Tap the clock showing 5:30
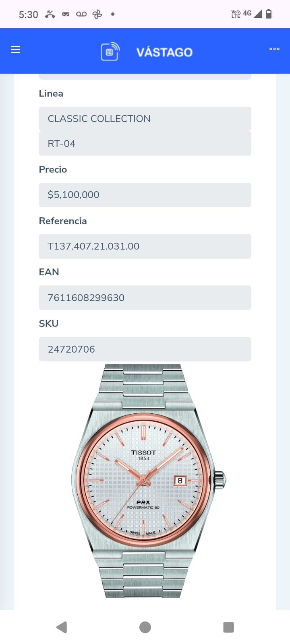Image resolution: width=290 pixels, height=644 pixels. 29,15
